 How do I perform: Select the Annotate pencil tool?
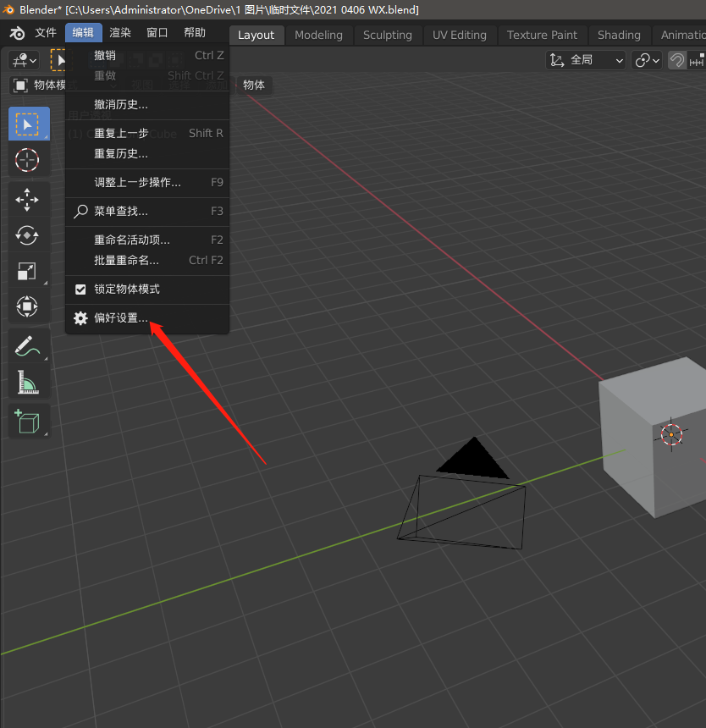click(x=29, y=346)
